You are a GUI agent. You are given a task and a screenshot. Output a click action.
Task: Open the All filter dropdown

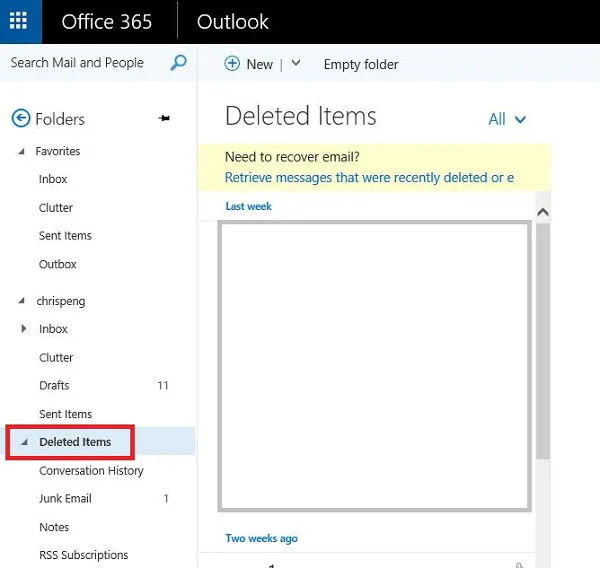pos(507,119)
